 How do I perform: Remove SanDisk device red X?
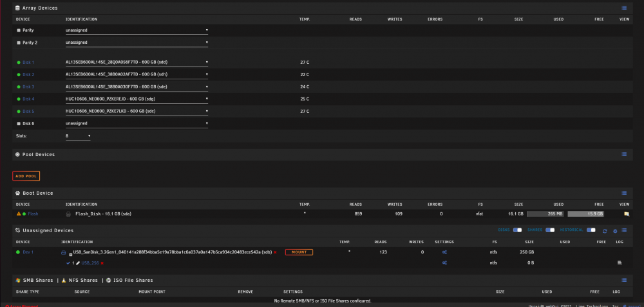pos(275,252)
